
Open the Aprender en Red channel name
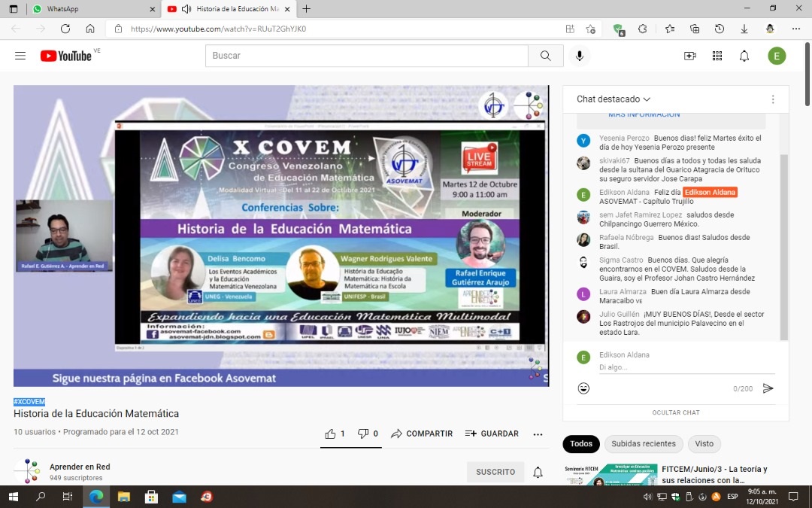point(80,467)
